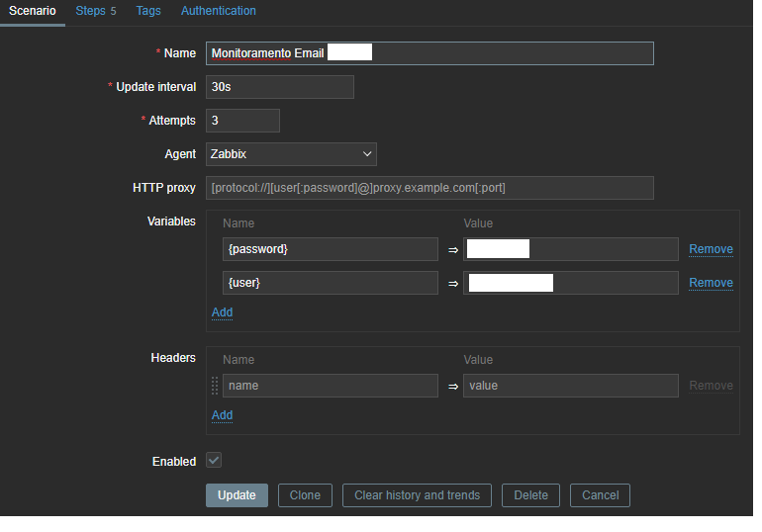Open the Tags tab
Screen dimensions: 762x532
pos(148,11)
